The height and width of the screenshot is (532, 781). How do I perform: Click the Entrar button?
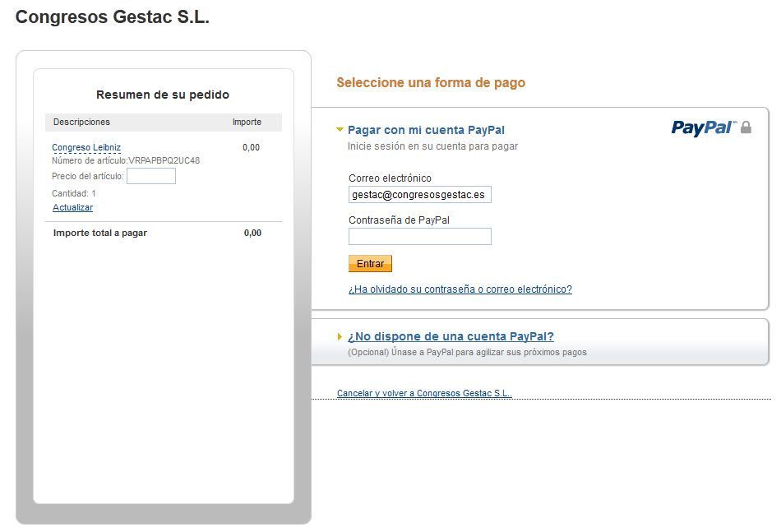coord(370,263)
